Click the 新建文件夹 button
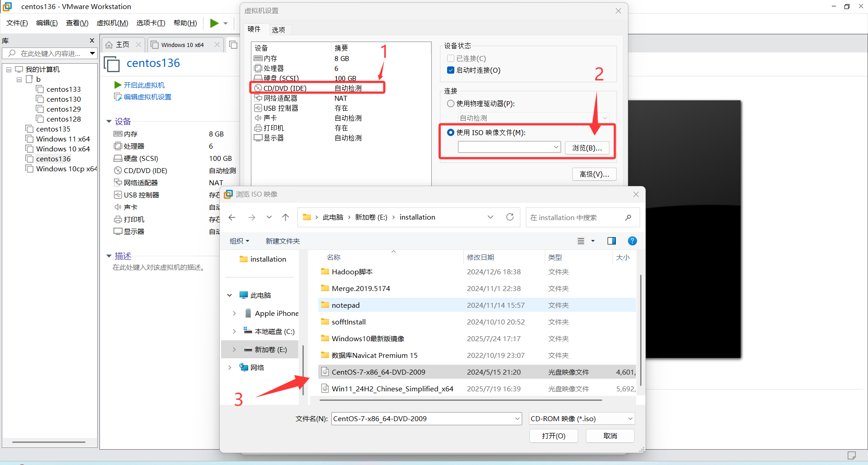This screenshot has width=868, height=465. (283, 241)
